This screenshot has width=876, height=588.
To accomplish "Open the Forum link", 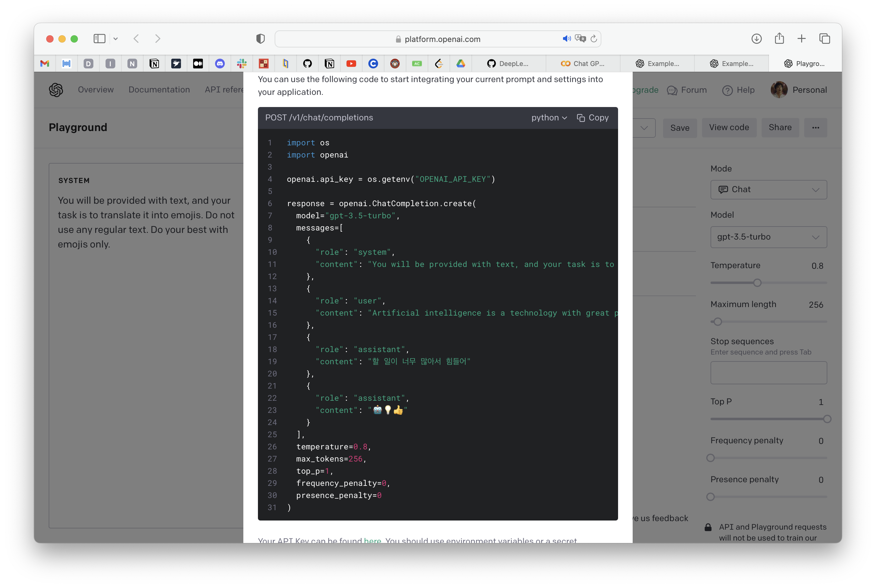I will tap(687, 90).
